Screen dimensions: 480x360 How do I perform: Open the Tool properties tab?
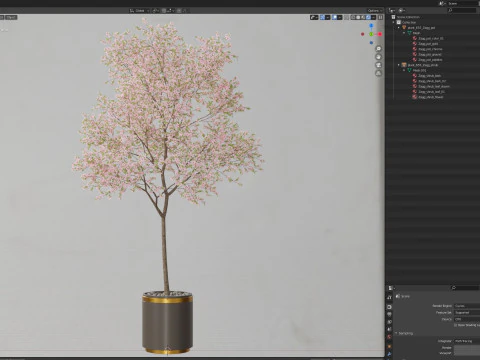pos(389,297)
